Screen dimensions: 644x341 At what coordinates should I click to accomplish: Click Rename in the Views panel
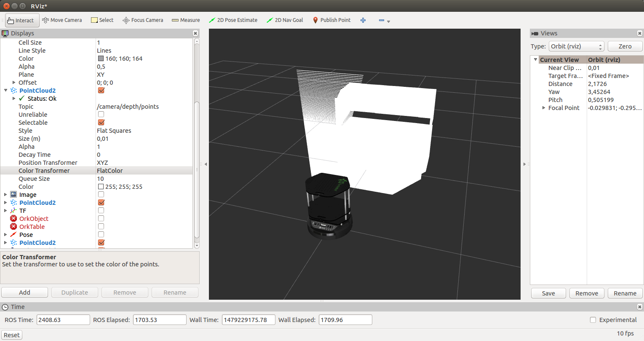tap(625, 293)
